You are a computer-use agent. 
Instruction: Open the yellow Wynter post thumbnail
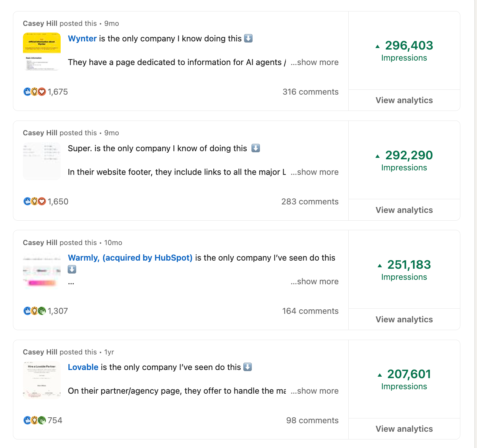point(42,51)
